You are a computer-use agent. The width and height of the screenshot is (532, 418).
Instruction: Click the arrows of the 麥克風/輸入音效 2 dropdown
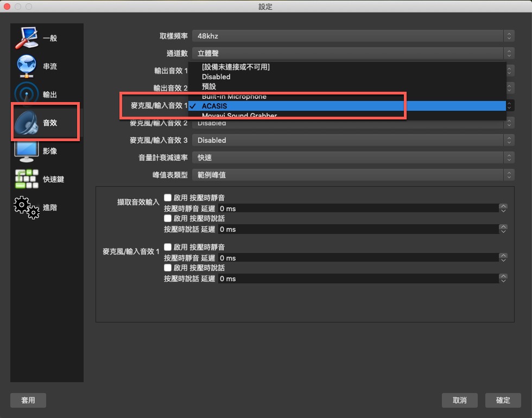pyautogui.click(x=510, y=123)
